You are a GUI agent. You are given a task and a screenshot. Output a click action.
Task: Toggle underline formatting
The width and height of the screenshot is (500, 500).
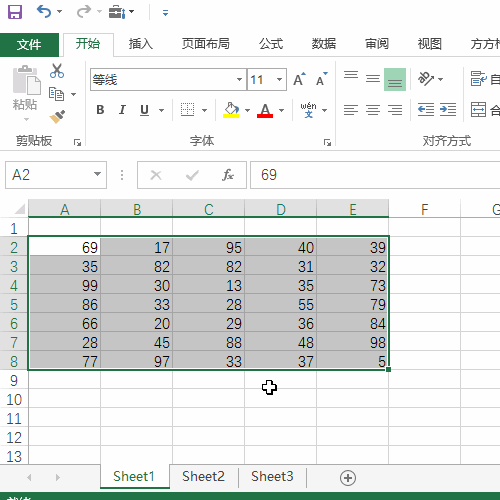pyautogui.click(x=144, y=110)
